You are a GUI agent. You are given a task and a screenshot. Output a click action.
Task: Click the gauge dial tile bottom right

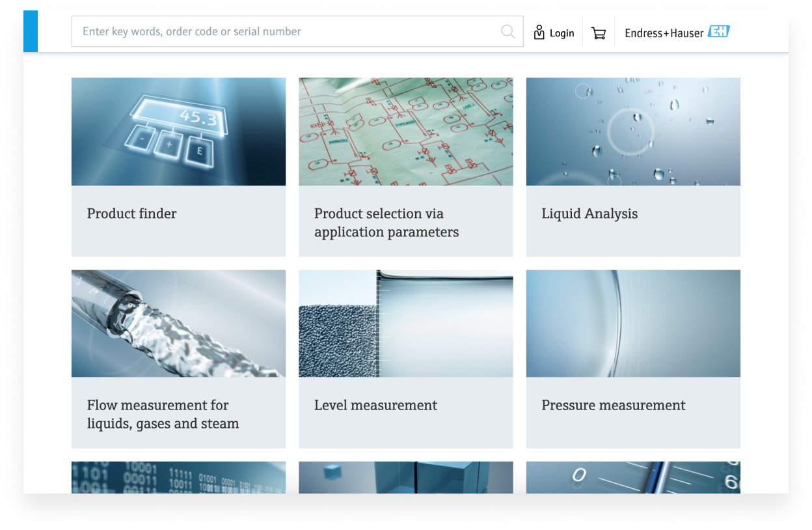point(632,477)
